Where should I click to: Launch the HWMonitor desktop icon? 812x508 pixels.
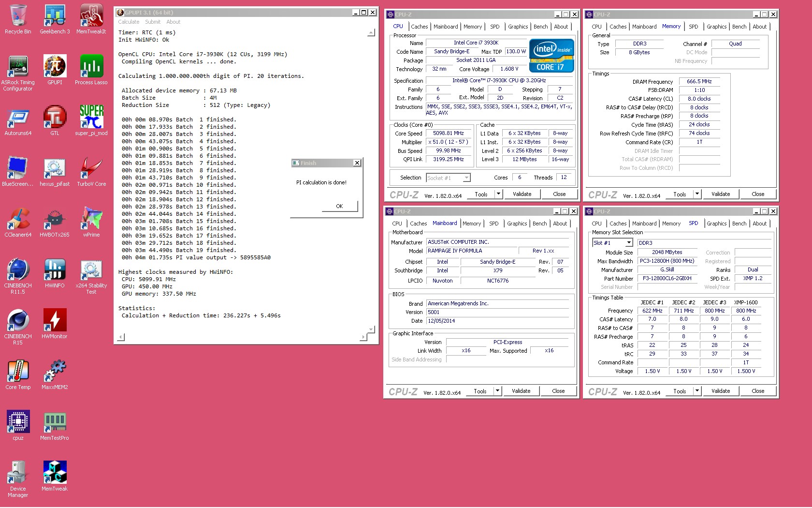(x=55, y=324)
